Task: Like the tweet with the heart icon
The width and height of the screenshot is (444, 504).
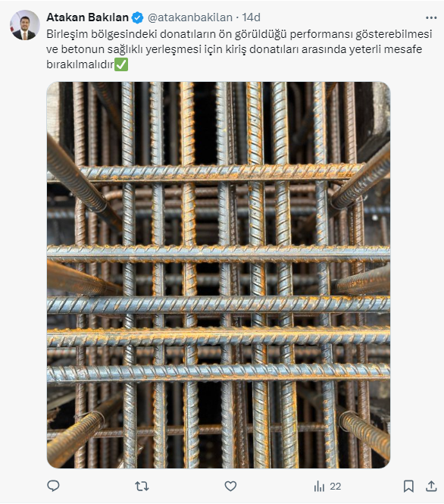Action: click(x=230, y=486)
